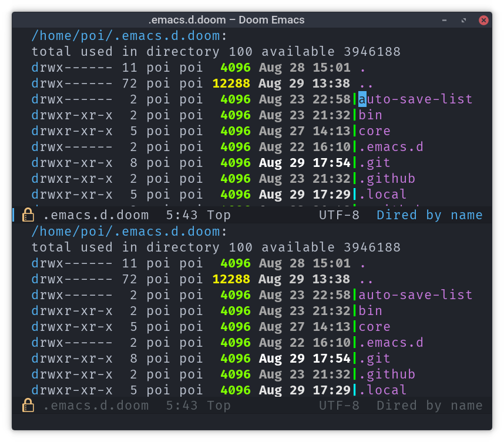Click 'Top' scroll indicator in active modeline
504x442 pixels.
tap(219, 215)
